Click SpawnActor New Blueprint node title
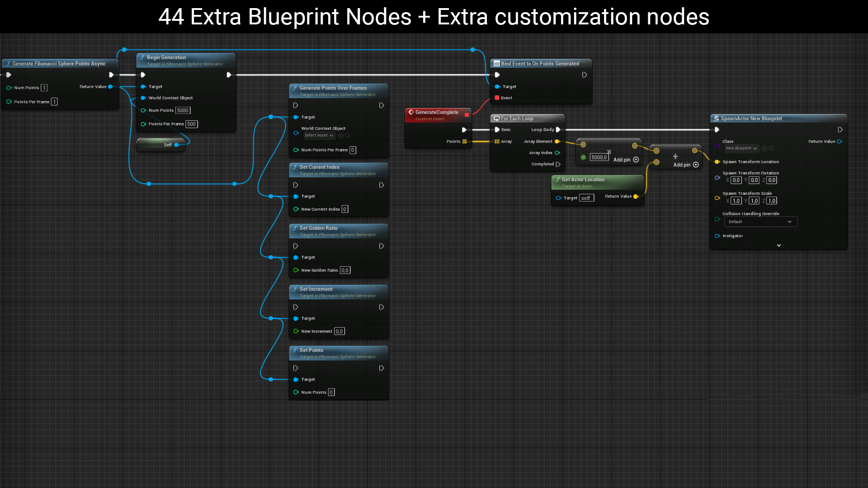 point(751,118)
